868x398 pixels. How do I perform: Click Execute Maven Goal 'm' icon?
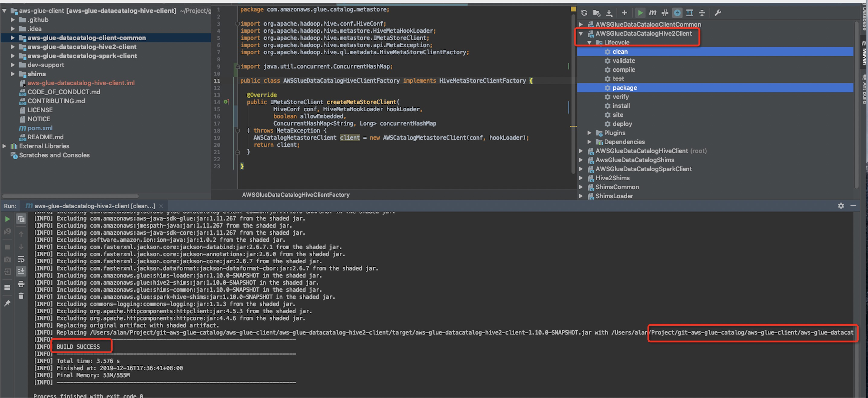[652, 13]
